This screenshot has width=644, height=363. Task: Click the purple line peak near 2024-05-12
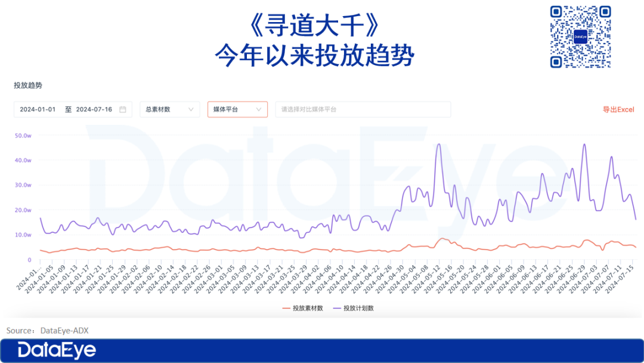439,144
